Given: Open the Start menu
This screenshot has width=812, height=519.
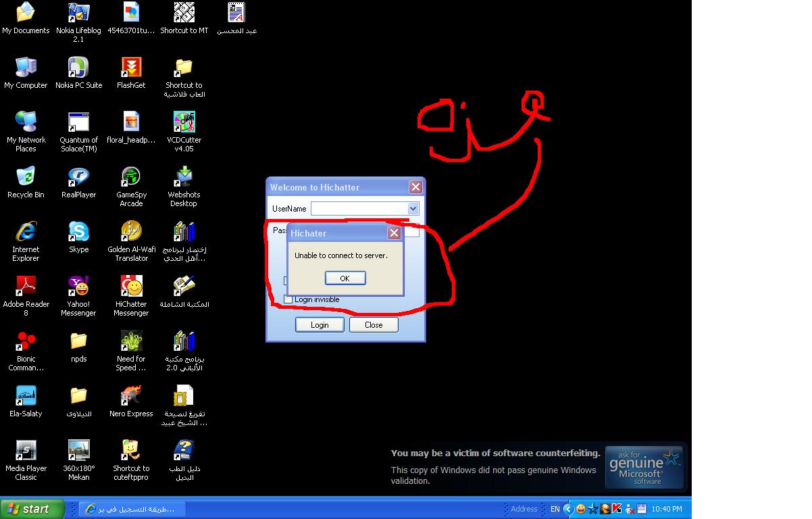Looking at the screenshot, I should (x=32, y=509).
